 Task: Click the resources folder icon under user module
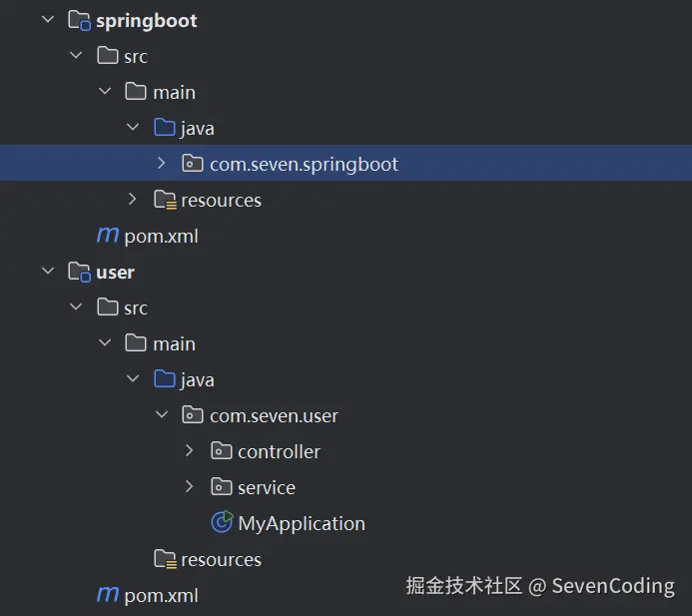[165, 559]
